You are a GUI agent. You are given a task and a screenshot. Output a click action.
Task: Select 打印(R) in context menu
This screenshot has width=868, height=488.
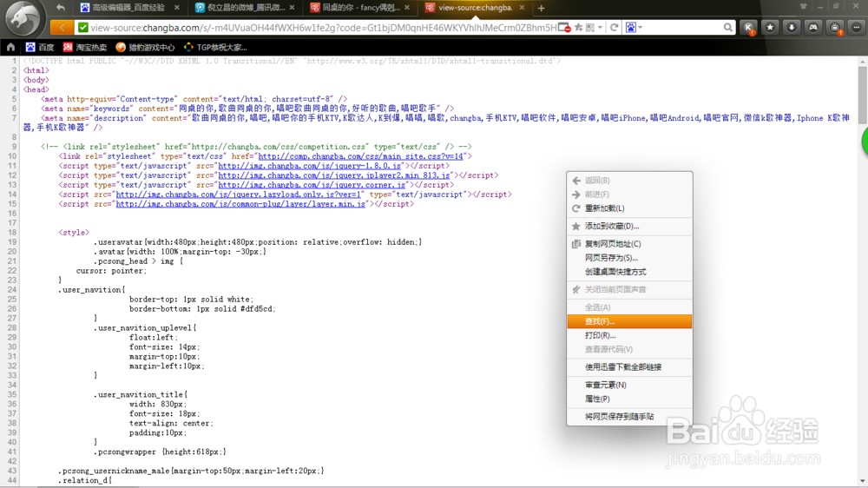(x=629, y=336)
